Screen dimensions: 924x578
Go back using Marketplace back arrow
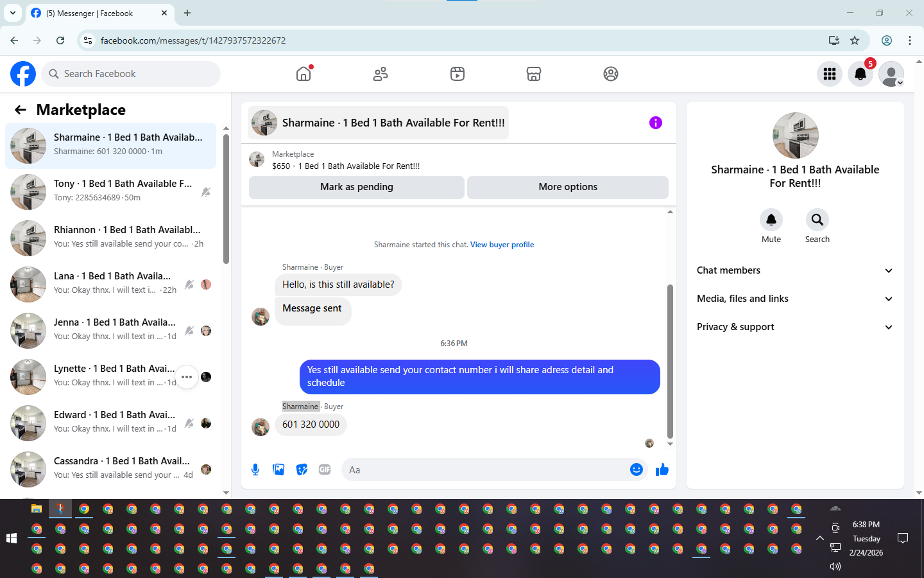click(x=21, y=110)
